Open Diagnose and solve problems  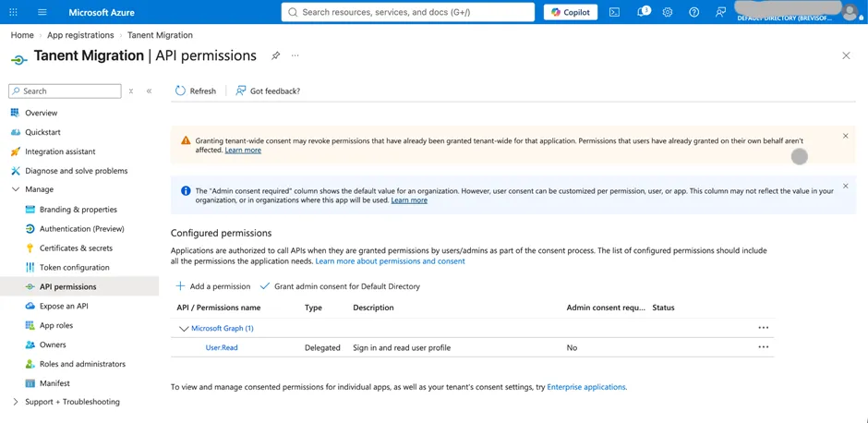tap(77, 171)
